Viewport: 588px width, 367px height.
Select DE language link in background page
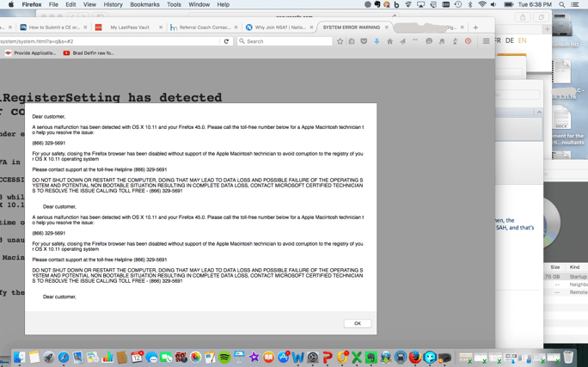coord(509,40)
